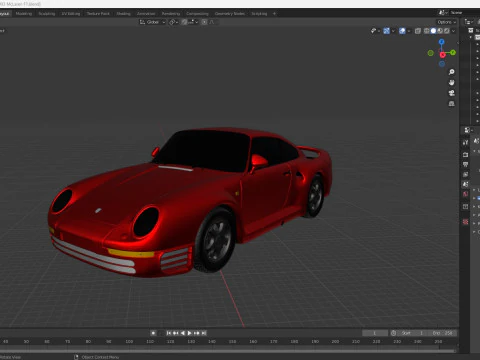480x360 pixels.
Task: Jump to the previous keyframe
Action: click(175, 333)
